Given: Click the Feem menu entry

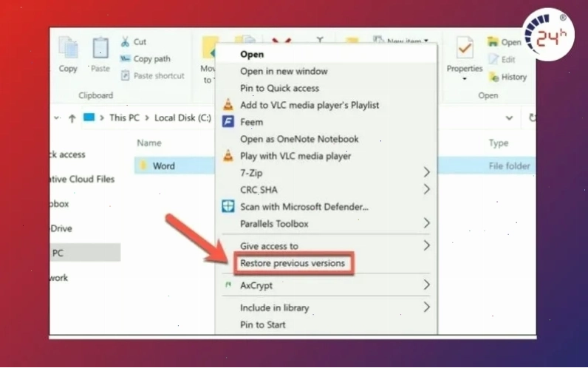Looking at the screenshot, I should pos(326,122).
